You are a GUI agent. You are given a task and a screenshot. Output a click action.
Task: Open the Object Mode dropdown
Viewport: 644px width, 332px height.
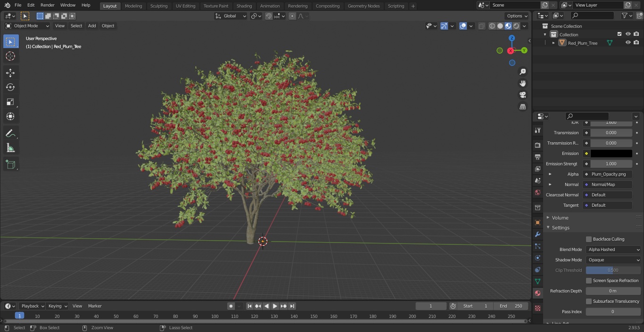point(27,26)
